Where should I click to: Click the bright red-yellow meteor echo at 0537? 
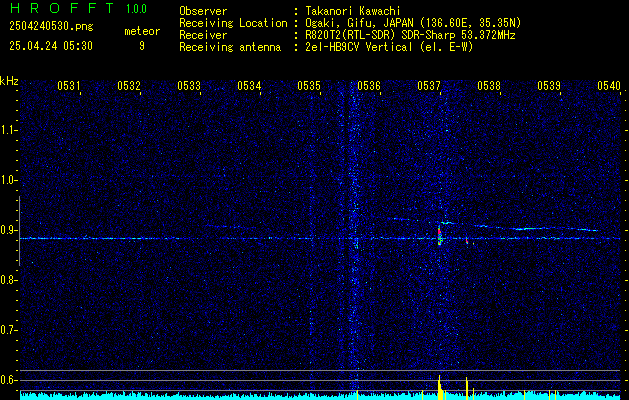439,236
